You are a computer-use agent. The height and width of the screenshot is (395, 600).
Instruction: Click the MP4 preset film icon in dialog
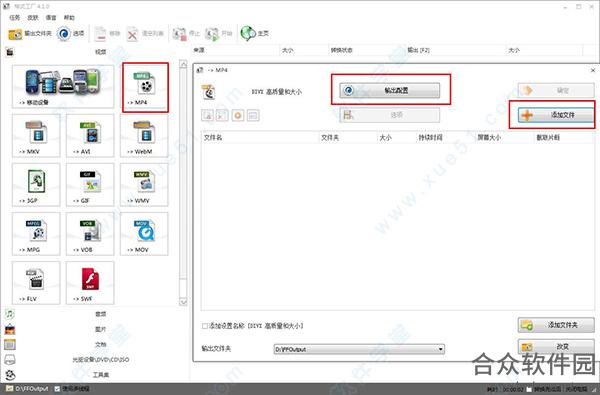pyautogui.click(x=209, y=92)
